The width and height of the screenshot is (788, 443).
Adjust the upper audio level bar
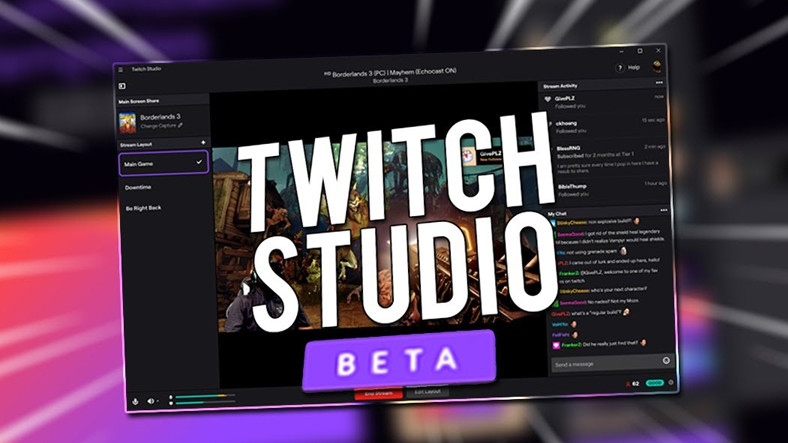tap(205, 396)
